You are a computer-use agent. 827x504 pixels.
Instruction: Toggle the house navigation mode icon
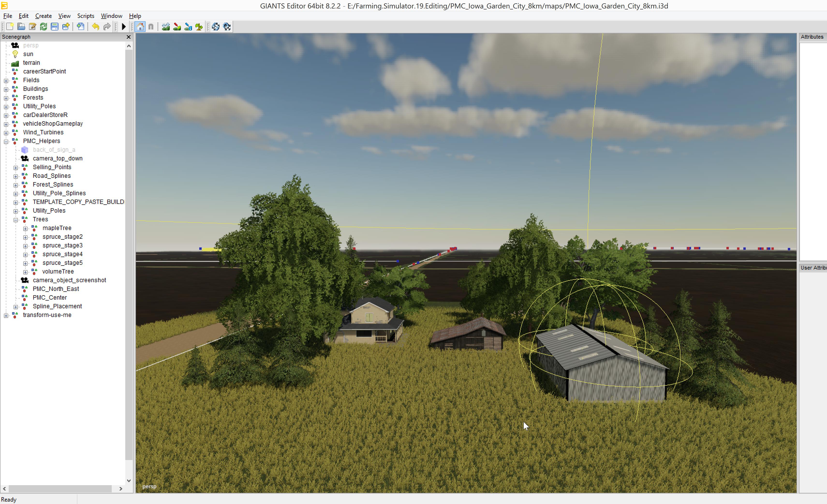(x=140, y=27)
